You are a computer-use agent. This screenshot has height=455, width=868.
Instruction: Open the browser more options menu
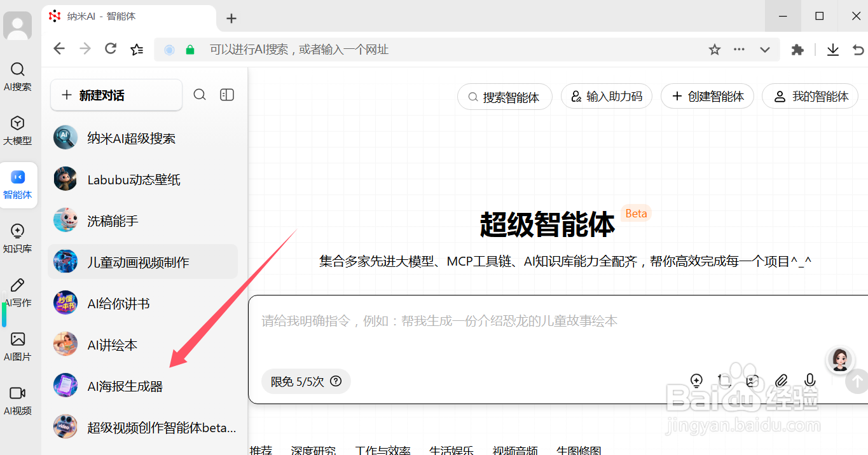click(739, 49)
